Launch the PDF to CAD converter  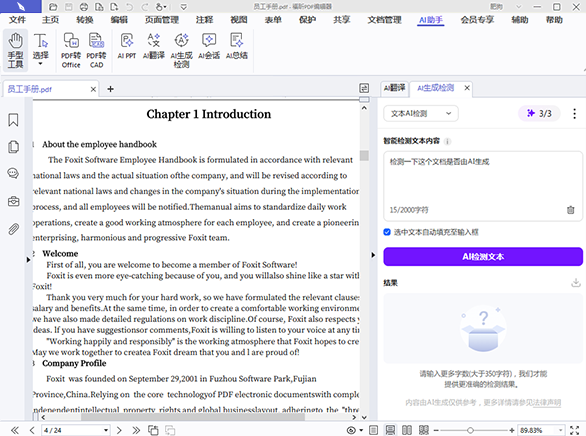click(x=96, y=50)
